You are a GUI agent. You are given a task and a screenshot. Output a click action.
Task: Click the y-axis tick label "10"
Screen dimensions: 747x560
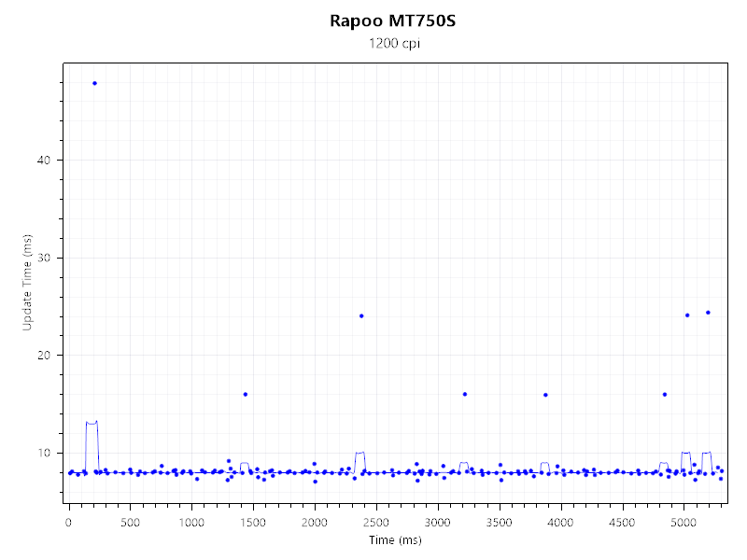pos(43,453)
